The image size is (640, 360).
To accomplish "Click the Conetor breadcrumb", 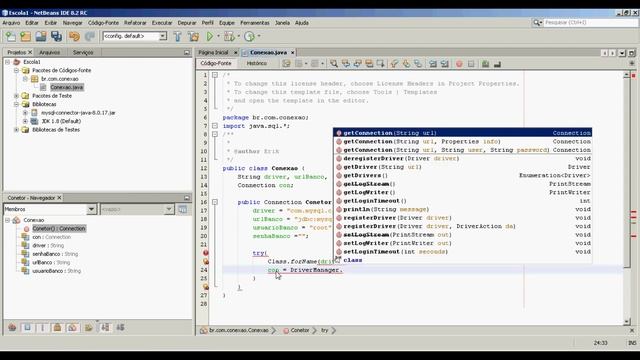I will click(300, 330).
